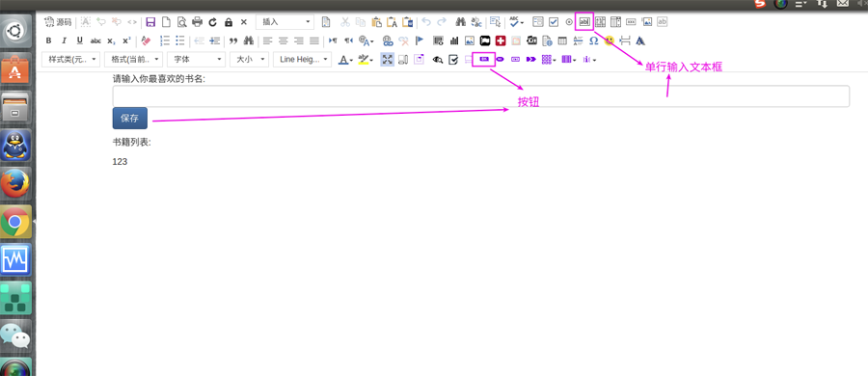Click the Print icon in the toolbar
The width and height of the screenshot is (868, 376).
(197, 22)
